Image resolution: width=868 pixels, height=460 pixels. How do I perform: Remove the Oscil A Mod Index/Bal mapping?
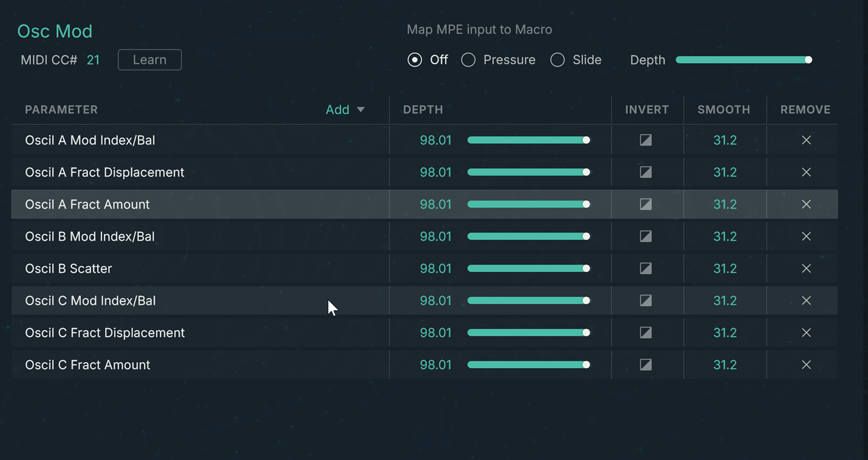(x=806, y=140)
